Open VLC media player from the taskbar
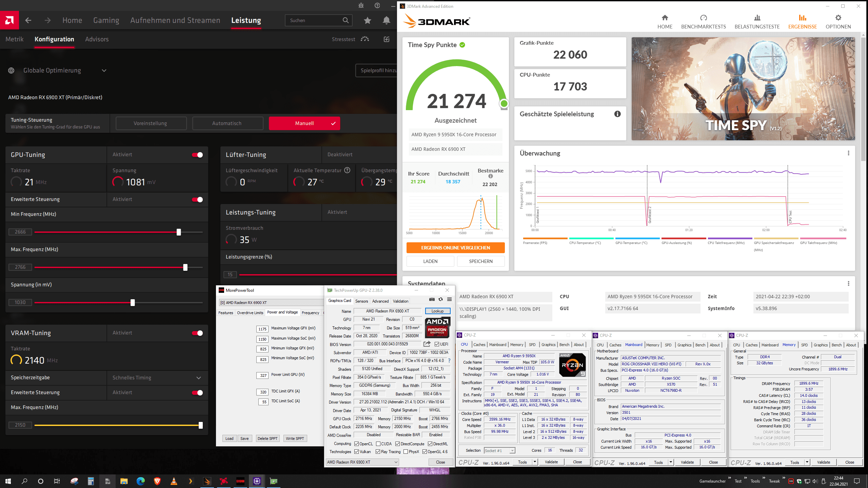The image size is (868, 488). click(174, 481)
